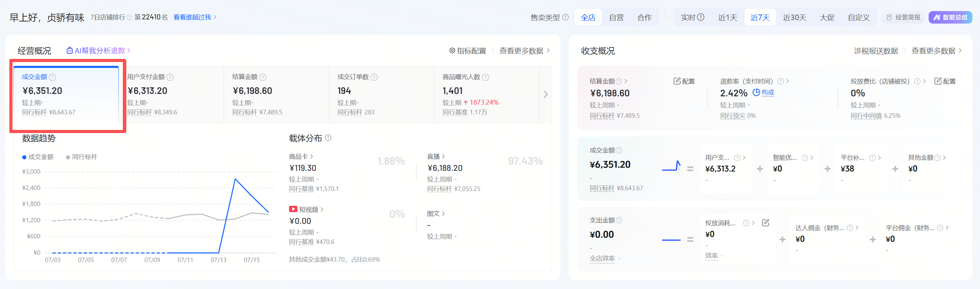Click edit 配置 icon beside 结算金额 in 收支概况

click(684, 81)
